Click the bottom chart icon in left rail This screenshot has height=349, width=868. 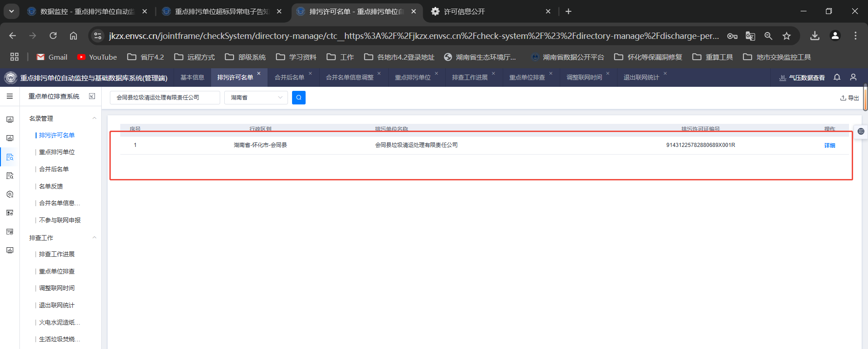coord(10,250)
